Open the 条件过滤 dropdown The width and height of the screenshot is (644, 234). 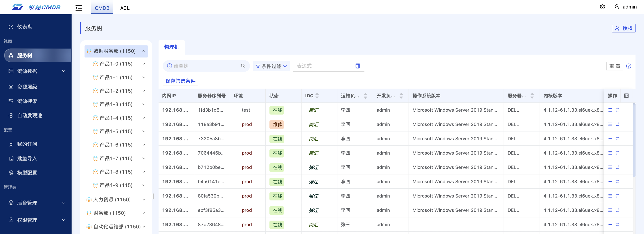(x=271, y=66)
